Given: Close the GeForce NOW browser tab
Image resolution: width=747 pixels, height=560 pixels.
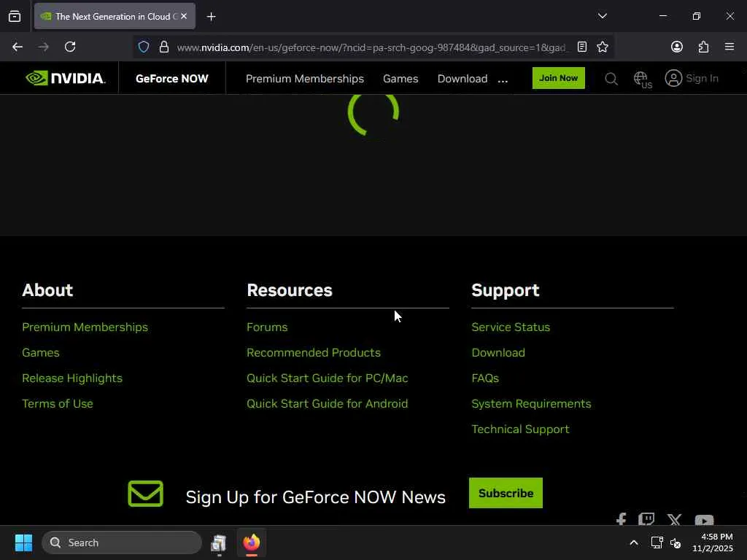Looking at the screenshot, I should (x=184, y=16).
